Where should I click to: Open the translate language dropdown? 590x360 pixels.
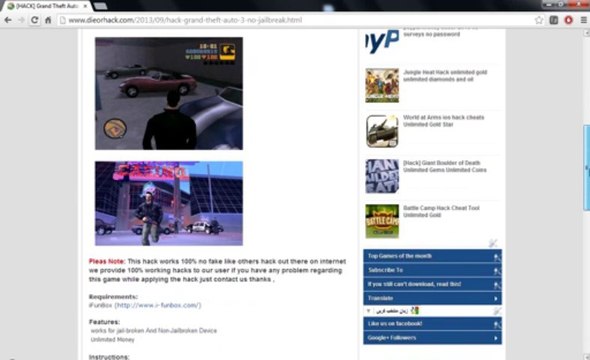tap(393, 311)
